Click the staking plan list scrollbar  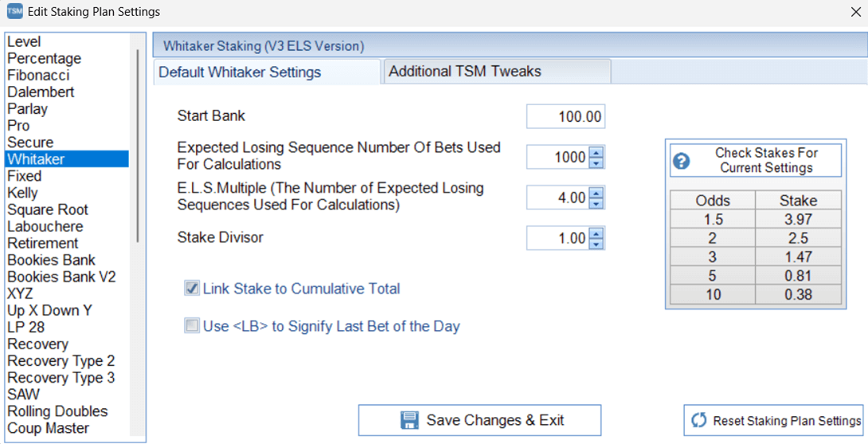(138, 146)
